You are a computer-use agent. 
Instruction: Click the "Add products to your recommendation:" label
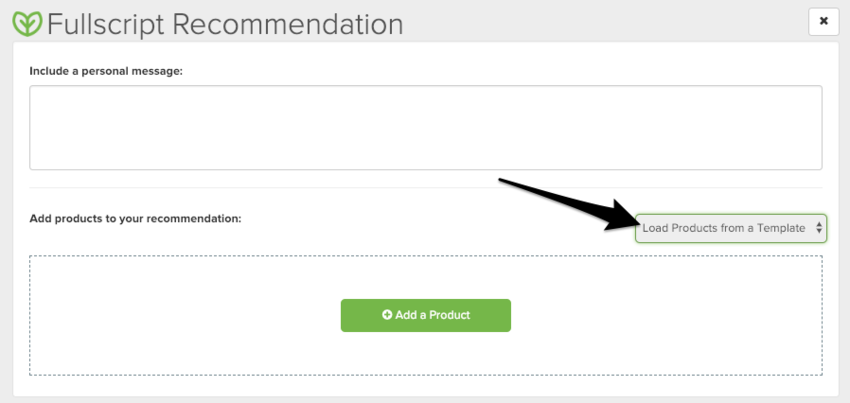click(x=136, y=218)
